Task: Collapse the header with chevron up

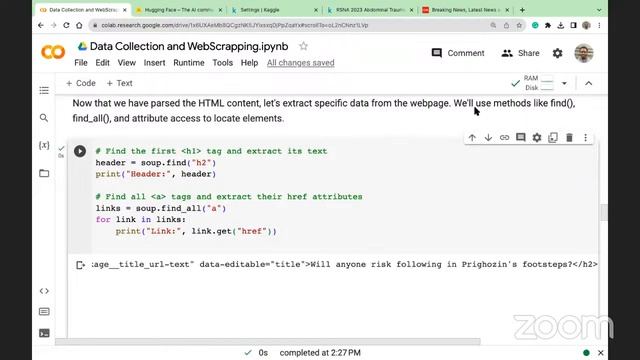Action: (589, 83)
